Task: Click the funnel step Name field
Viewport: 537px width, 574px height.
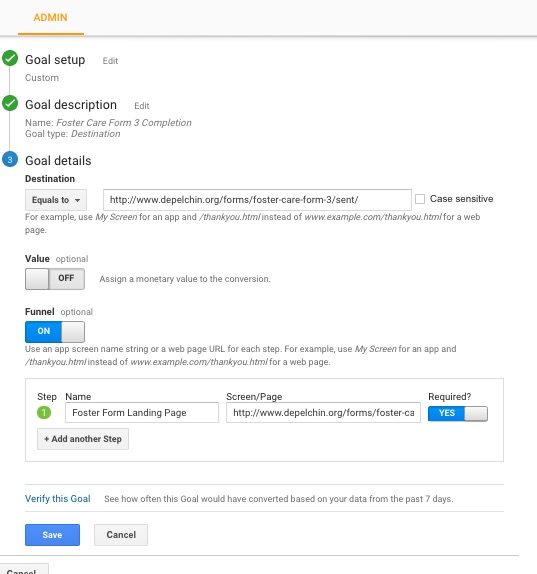Action: (142, 413)
